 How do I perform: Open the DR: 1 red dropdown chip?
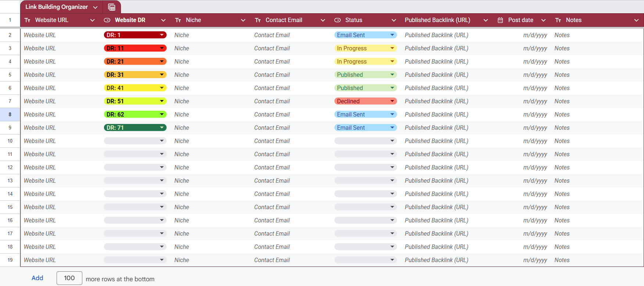(162, 35)
